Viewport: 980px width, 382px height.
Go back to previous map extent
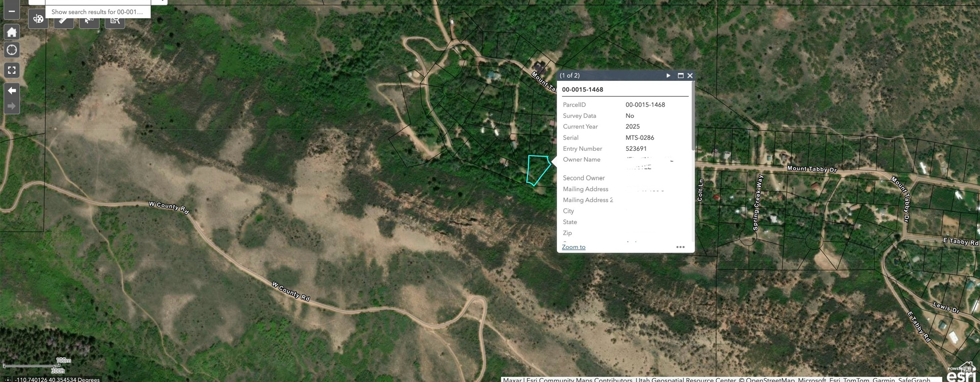(11, 90)
